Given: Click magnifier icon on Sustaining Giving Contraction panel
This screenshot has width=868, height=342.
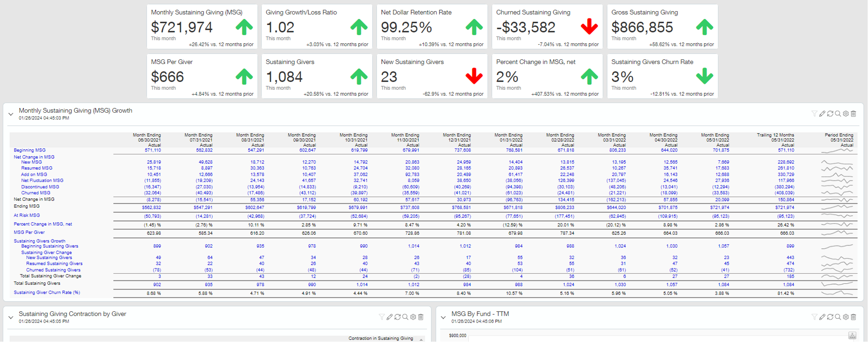Looking at the screenshot, I should tap(405, 317).
